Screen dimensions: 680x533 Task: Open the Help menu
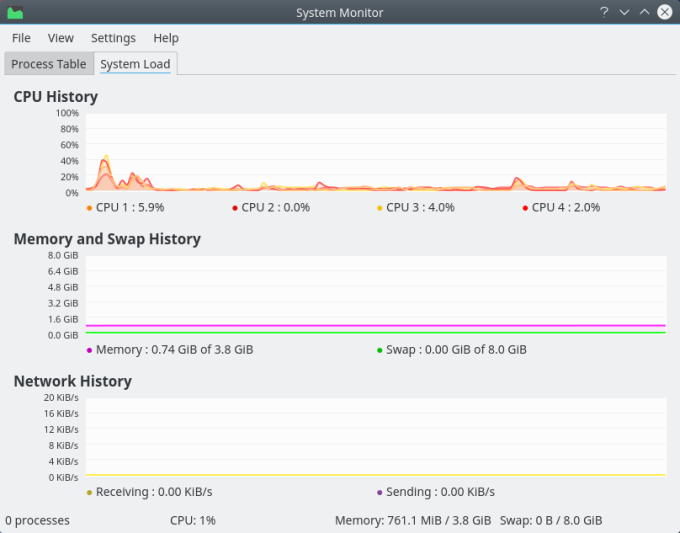pyautogui.click(x=166, y=38)
